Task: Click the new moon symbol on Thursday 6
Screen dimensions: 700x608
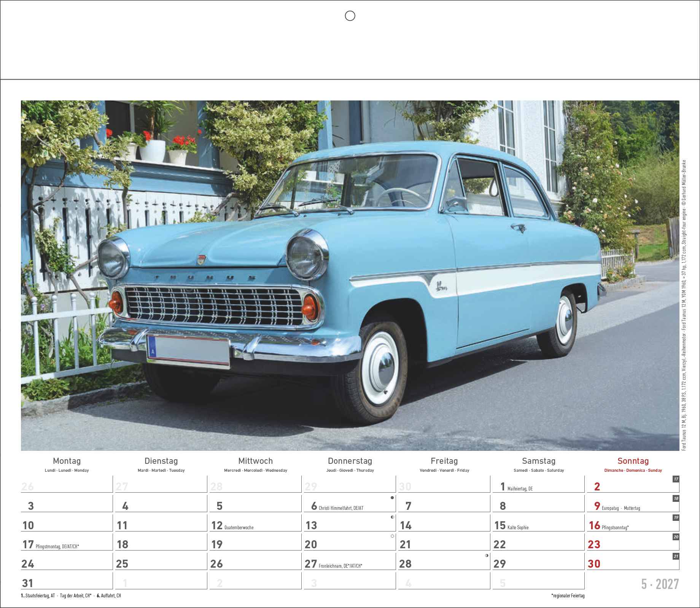Action: coord(392,498)
